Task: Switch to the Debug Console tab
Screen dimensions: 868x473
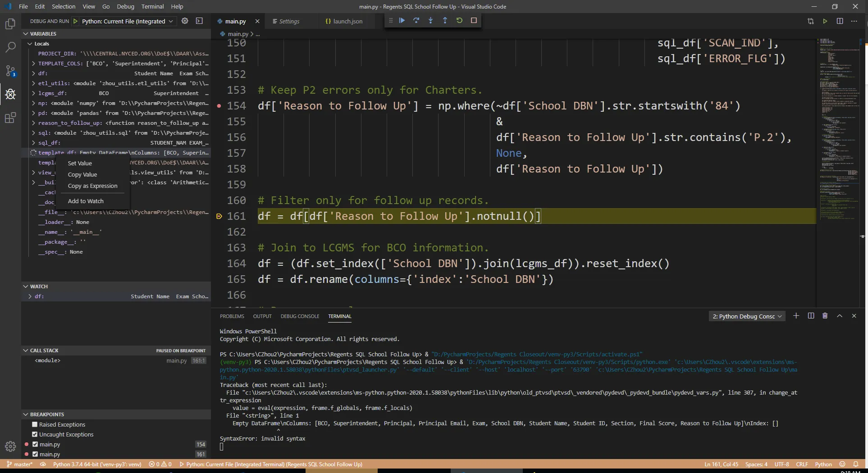Action: tap(300, 316)
